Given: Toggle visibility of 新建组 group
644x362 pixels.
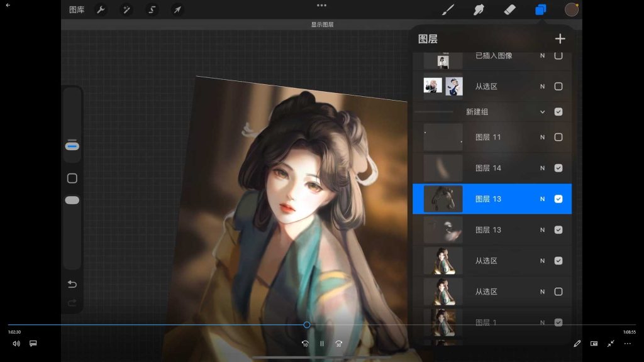Looking at the screenshot, I should 558,112.
